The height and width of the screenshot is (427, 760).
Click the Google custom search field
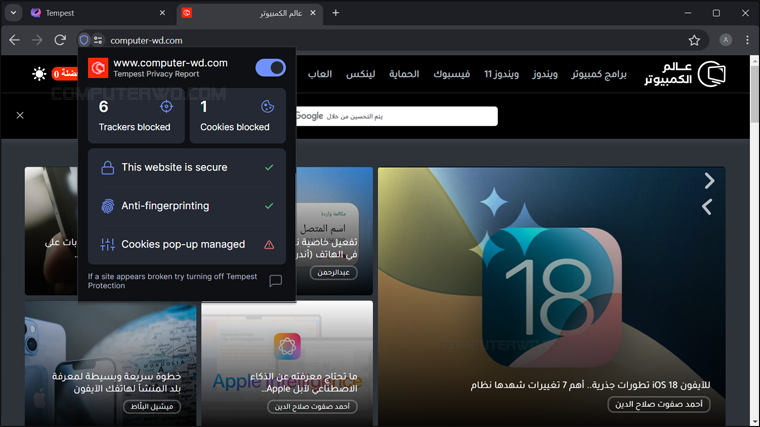point(396,116)
